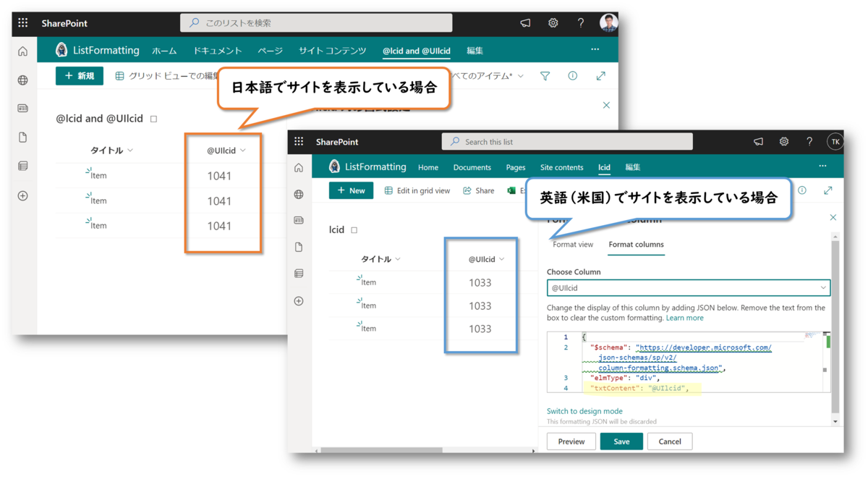868x477 pixels.
Task: Click Share in front window toolbar
Action: pos(479,190)
